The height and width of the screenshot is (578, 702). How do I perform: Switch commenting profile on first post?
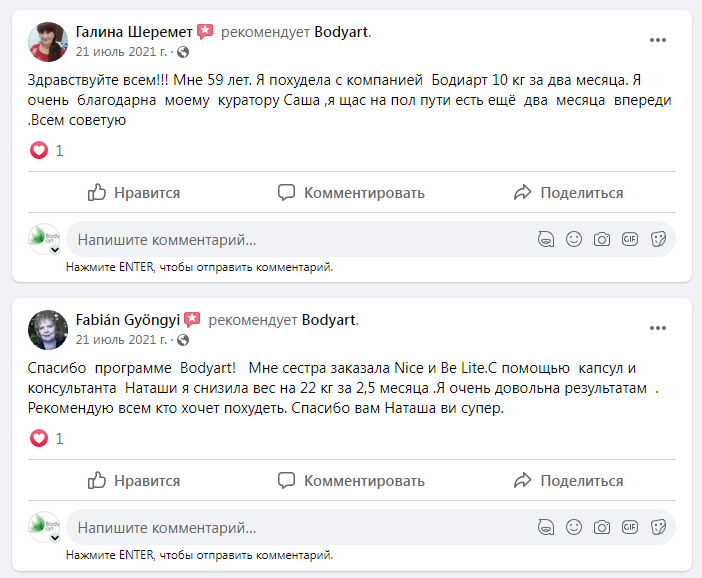coord(45,241)
